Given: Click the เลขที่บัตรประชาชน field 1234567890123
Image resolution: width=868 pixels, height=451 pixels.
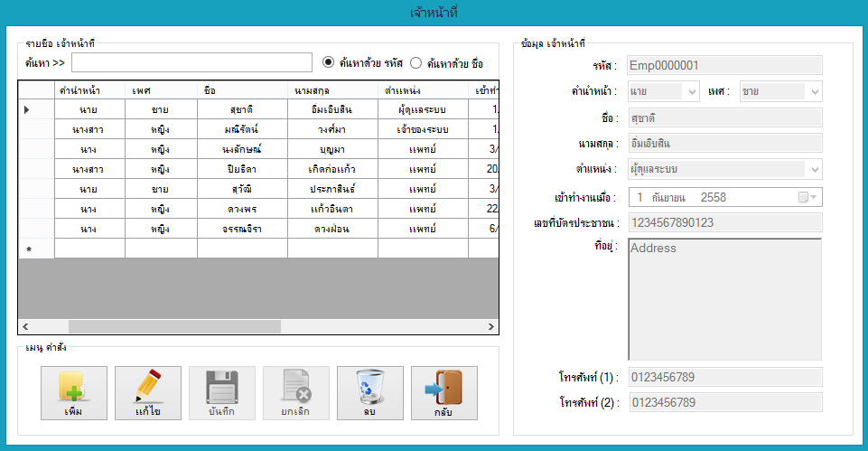Looking at the screenshot, I should tap(725, 222).
